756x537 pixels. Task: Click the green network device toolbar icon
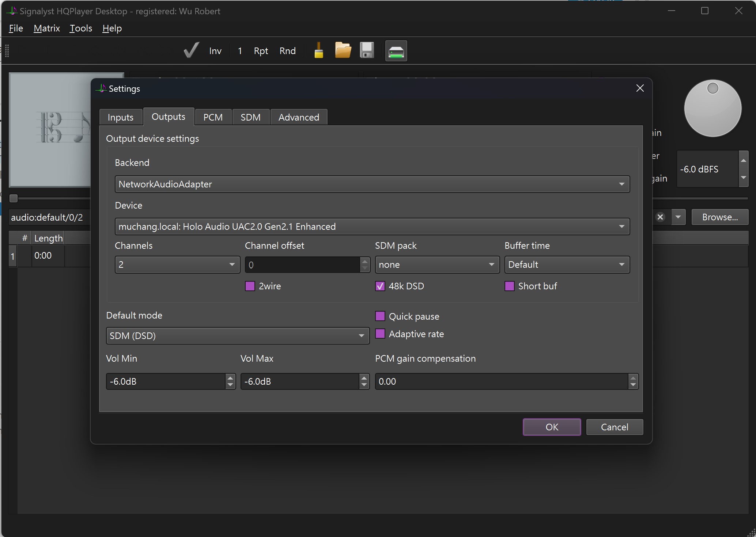click(x=396, y=51)
